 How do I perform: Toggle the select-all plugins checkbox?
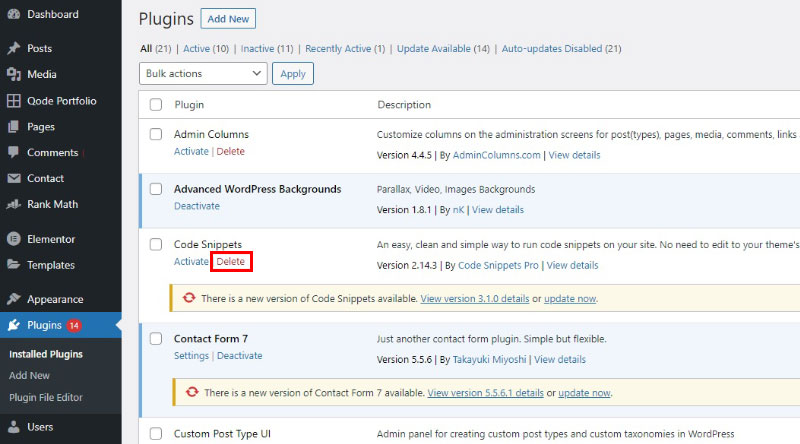coord(156,105)
